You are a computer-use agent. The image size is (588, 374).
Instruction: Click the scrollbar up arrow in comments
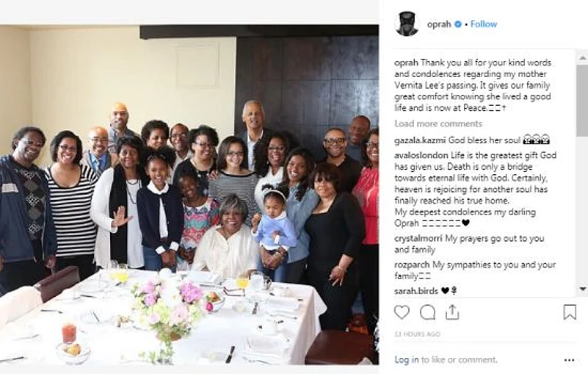click(582, 58)
